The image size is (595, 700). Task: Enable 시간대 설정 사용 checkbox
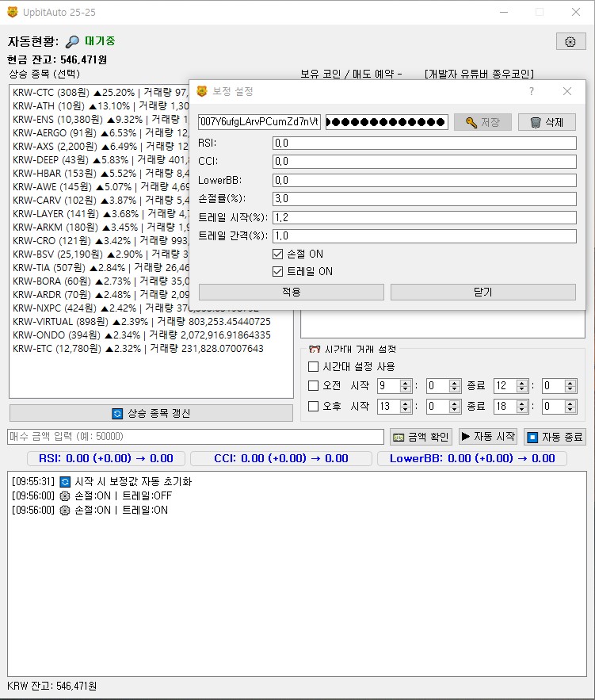pos(313,367)
